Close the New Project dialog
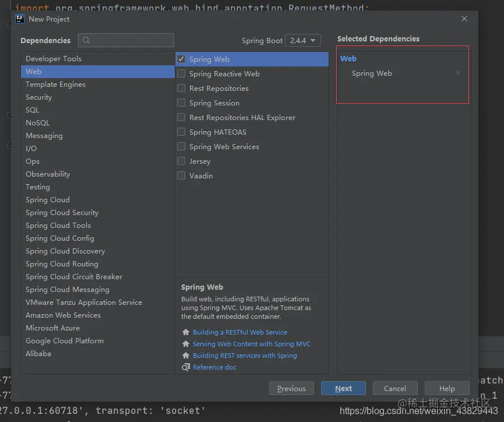This screenshot has height=422, width=504. click(x=464, y=19)
